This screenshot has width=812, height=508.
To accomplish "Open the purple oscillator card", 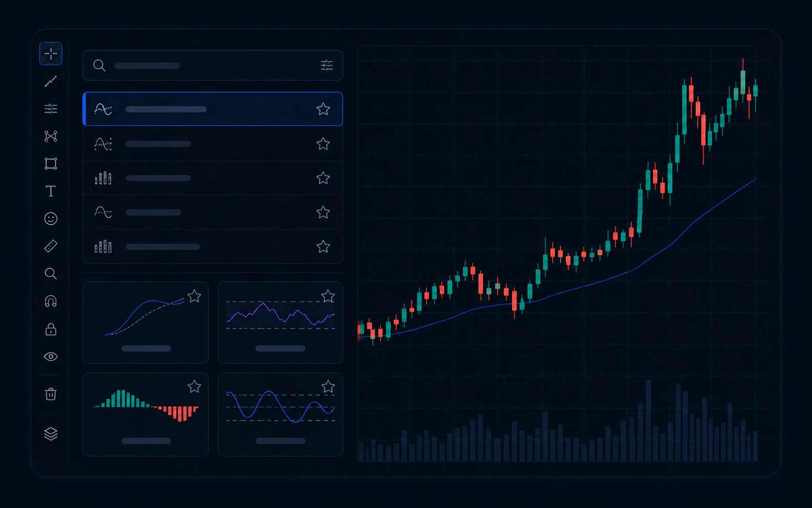I will [x=280, y=323].
